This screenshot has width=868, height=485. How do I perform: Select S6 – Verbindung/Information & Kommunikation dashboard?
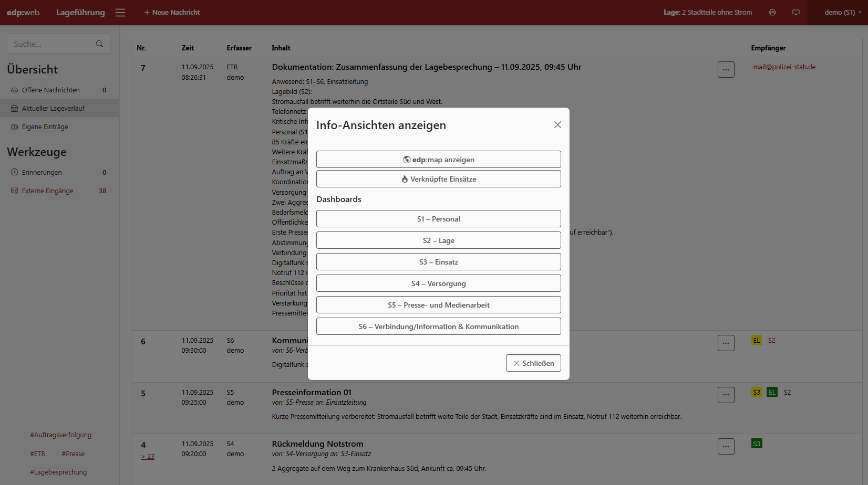click(438, 326)
